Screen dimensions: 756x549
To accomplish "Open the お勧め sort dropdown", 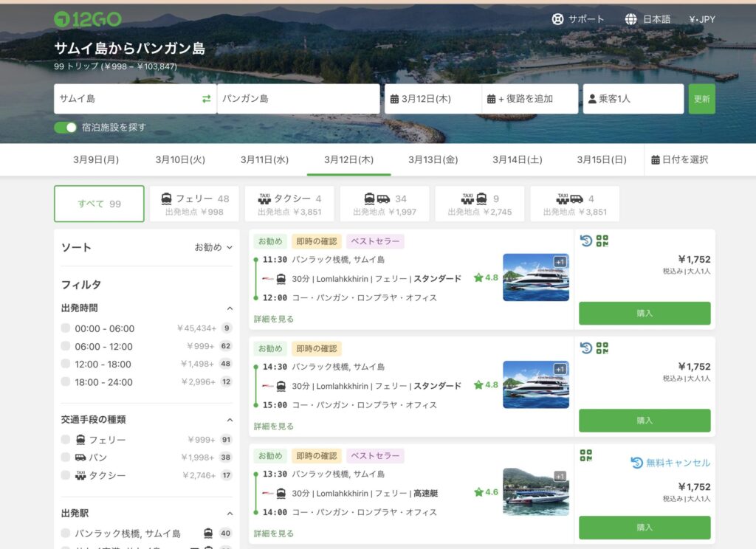I will point(213,247).
